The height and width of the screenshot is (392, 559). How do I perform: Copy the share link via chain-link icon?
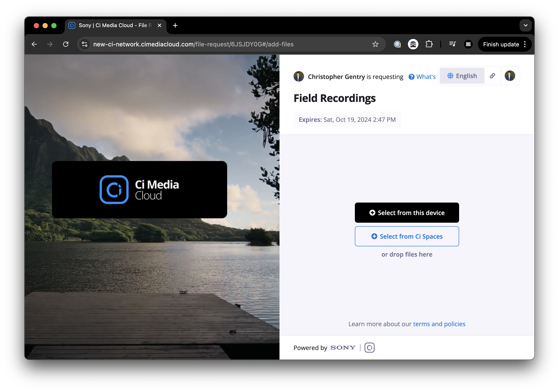point(493,76)
